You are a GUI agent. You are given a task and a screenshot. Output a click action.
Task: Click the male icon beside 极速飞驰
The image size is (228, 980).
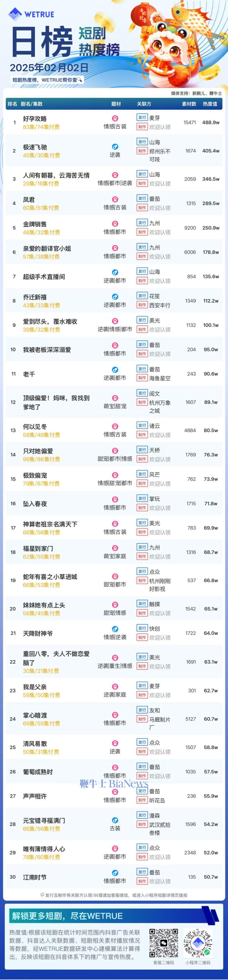coord(115,146)
